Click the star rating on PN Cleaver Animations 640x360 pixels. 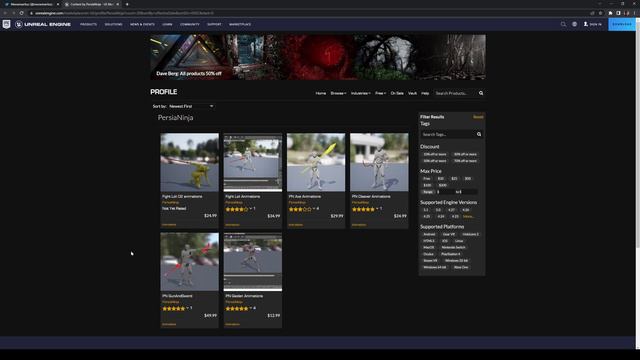pyautogui.click(x=363, y=209)
